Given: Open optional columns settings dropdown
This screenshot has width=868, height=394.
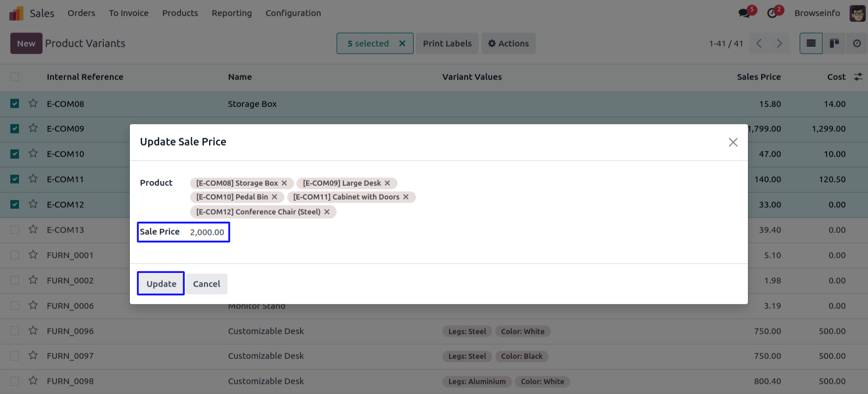Looking at the screenshot, I should [x=858, y=77].
